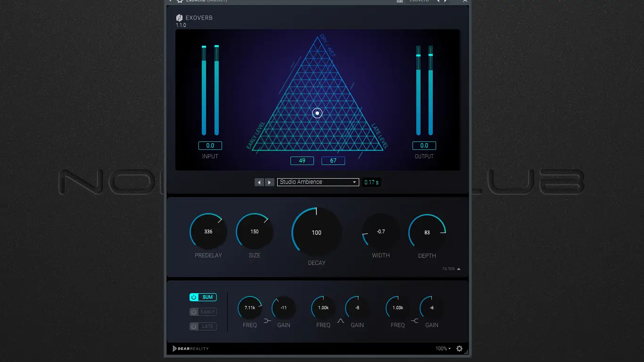Open the Studio Ambience preset dropdown
This screenshot has height=362, width=644.
click(x=318, y=182)
